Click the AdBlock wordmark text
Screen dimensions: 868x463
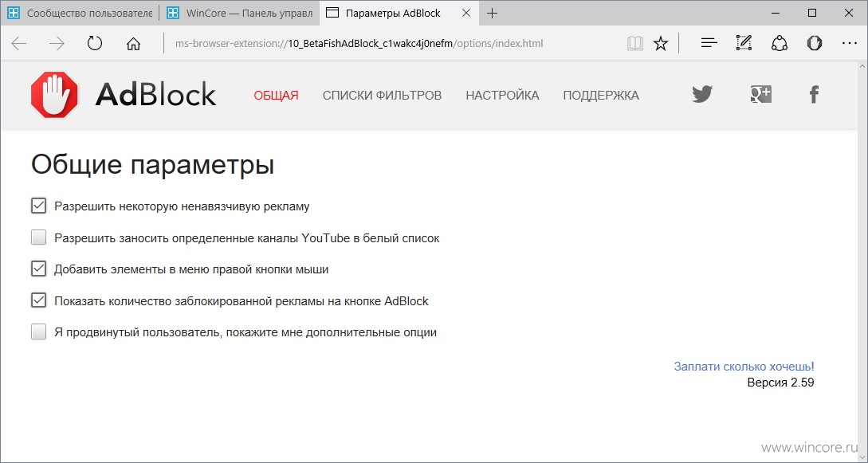pos(155,95)
